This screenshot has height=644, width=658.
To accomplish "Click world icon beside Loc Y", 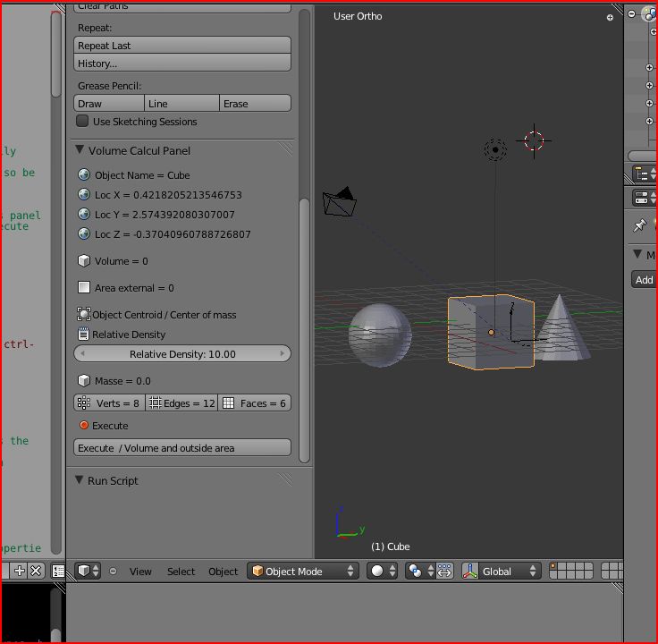I will click(84, 214).
